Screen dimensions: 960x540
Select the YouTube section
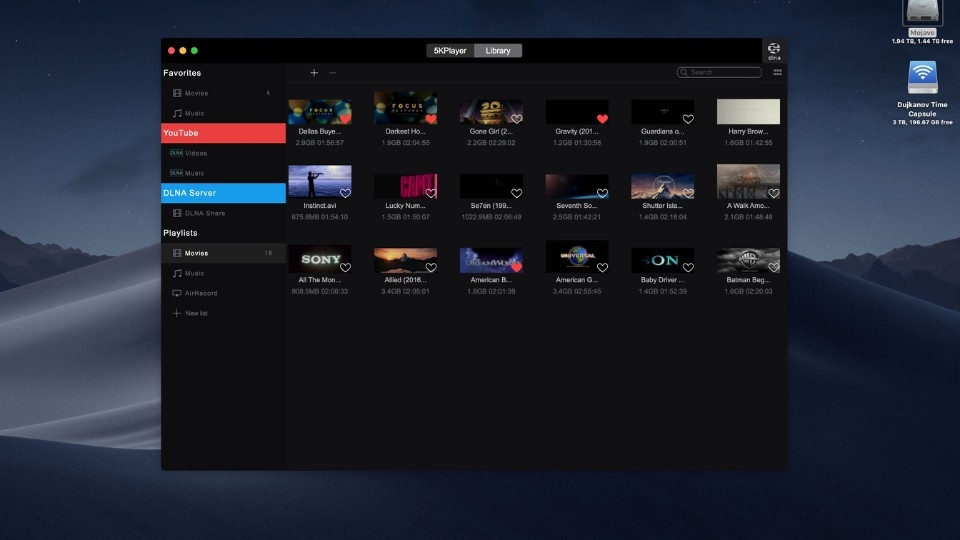pyautogui.click(x=223, y=133)
